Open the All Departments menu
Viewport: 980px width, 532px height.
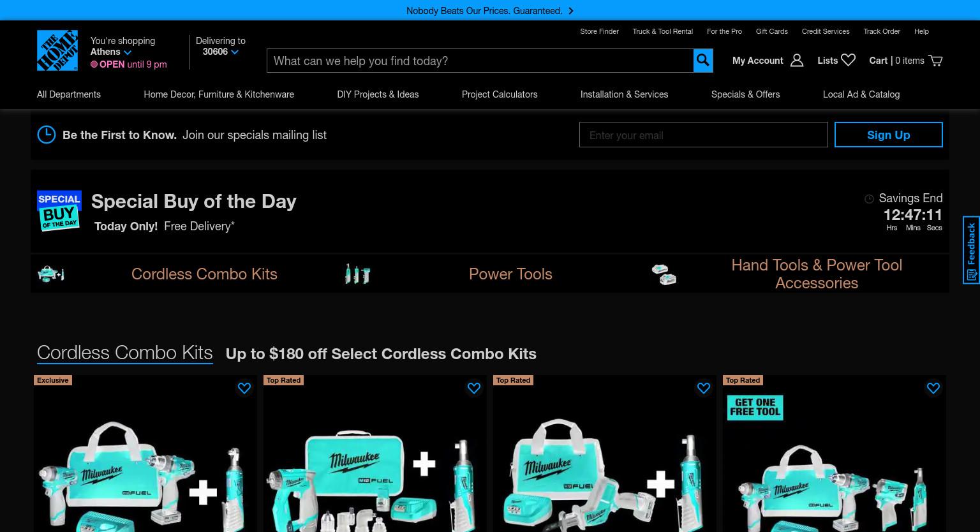(x=69, y=94)
